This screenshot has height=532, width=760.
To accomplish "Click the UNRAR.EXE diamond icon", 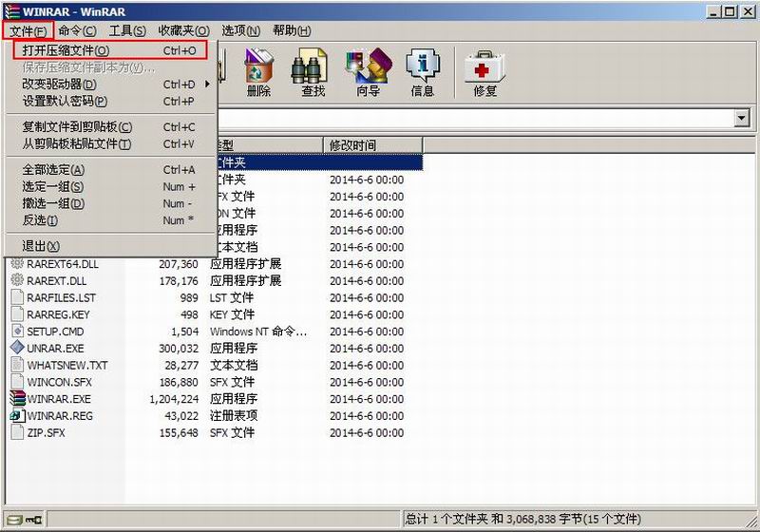I will coord(17,348).
